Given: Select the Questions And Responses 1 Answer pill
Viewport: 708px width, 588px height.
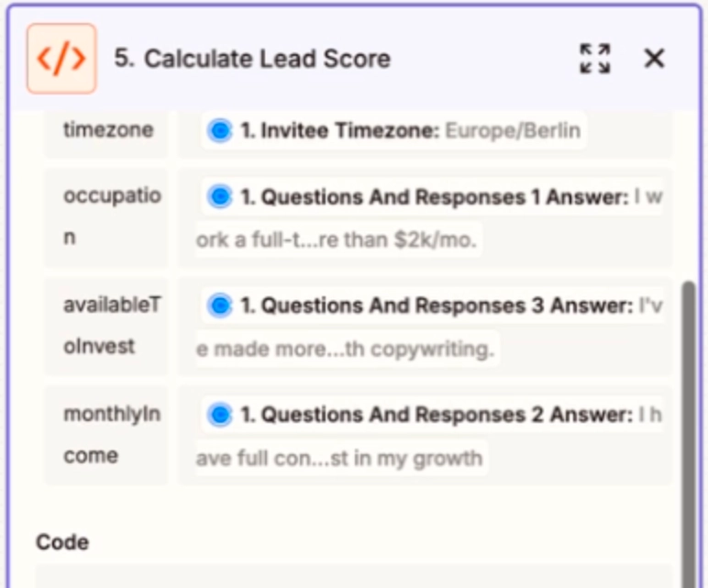Looking at the screenshot, I should 433,197.
